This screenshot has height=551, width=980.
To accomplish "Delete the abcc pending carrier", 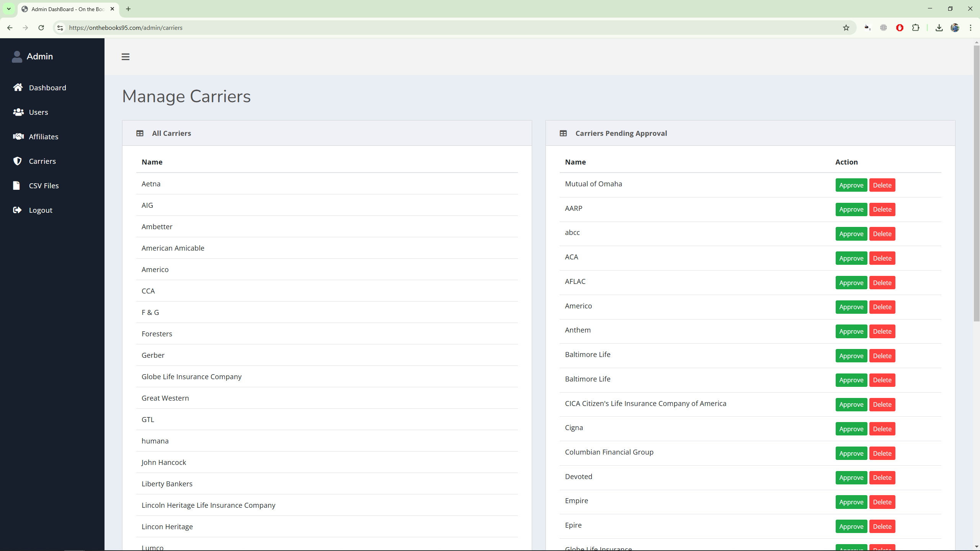I will [882, 234].
